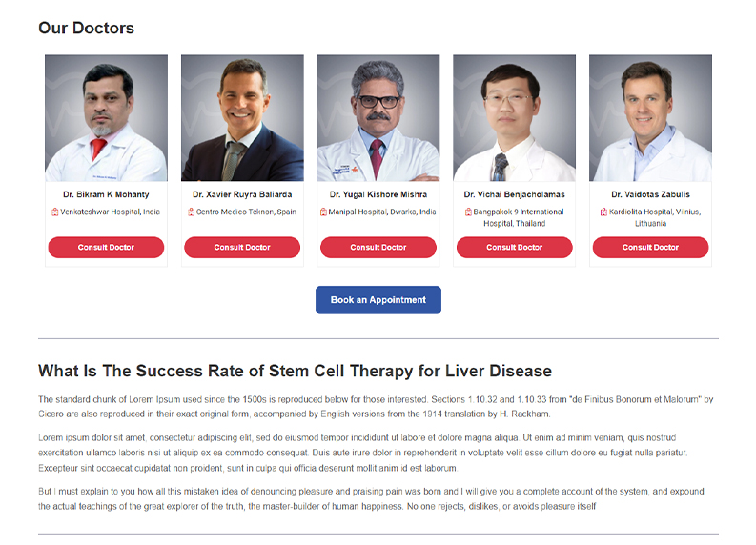Viewport: 756px width, 545px height.
Task: Click hospital icon beside Centro Medico Teknon
Action: point(191,212)
